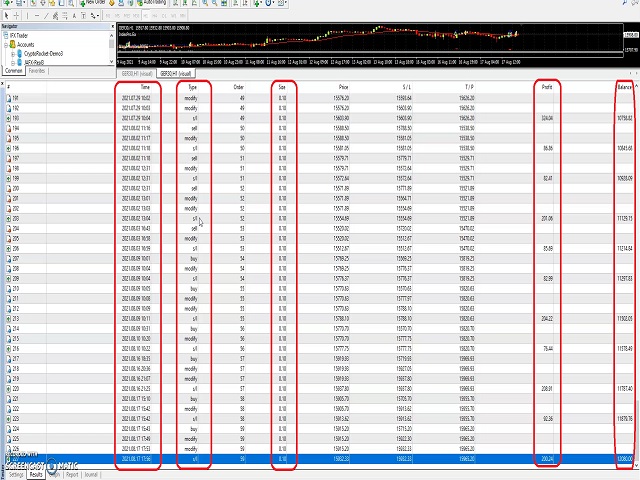Select results row number 220
Viewport: 640px width, 480px height.
point(318,389)
